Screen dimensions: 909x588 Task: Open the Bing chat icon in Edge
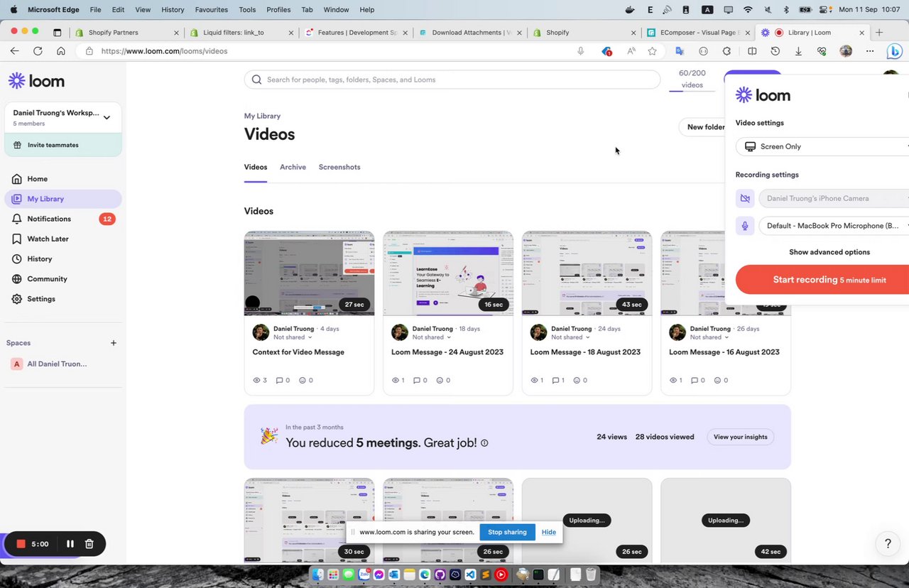895,51
